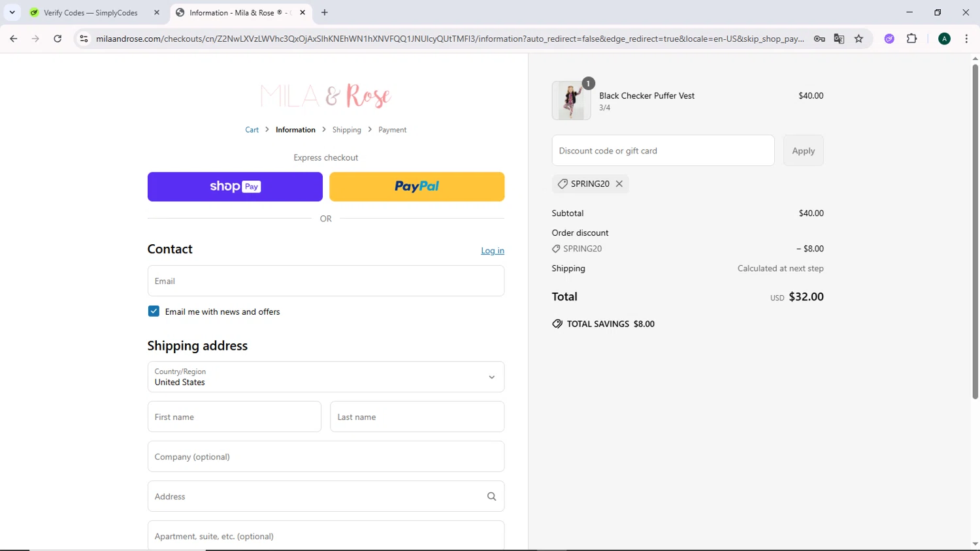Click 'Calculated at next step' text
Image resolution: width=980 pixels, height=551 pixels.
click(781, 268)
